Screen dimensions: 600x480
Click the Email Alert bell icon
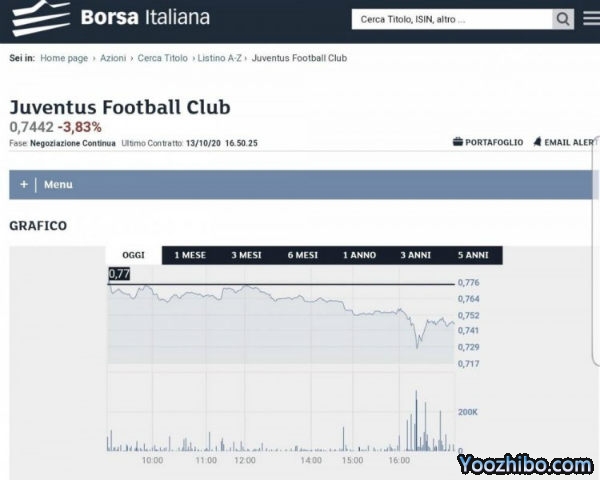tap(537, 143)
